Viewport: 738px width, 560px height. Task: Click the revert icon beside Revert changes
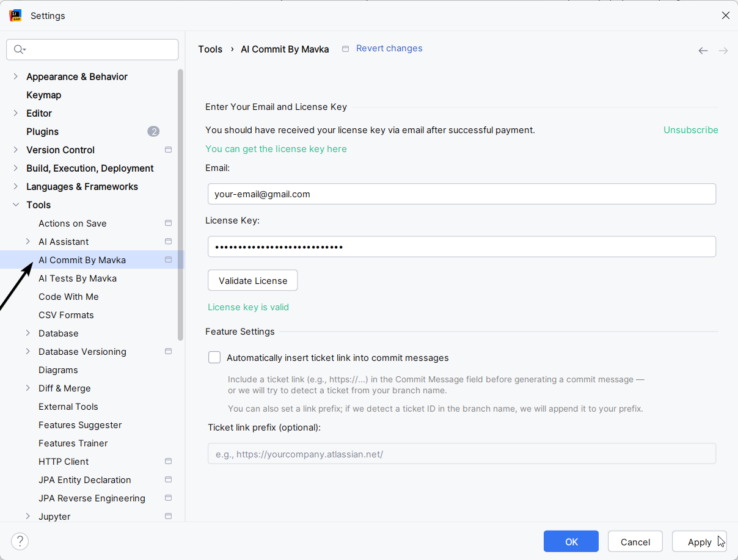(346, 48)
